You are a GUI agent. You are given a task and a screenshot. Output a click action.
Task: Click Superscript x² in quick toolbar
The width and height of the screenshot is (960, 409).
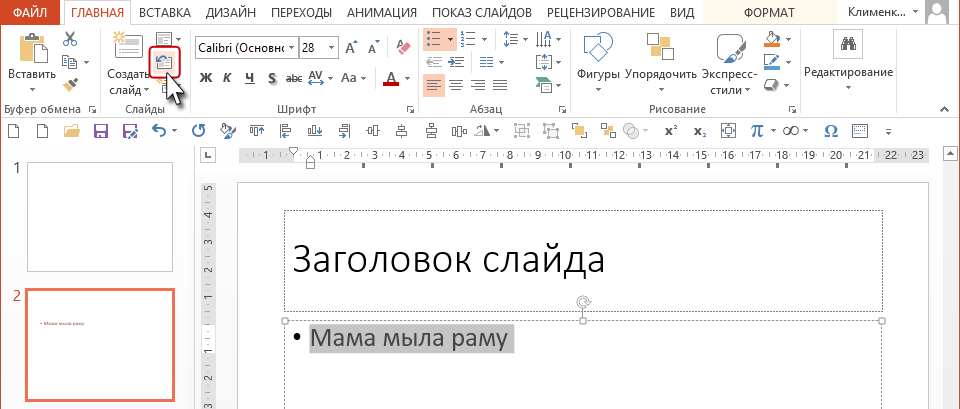pos(671,131)
